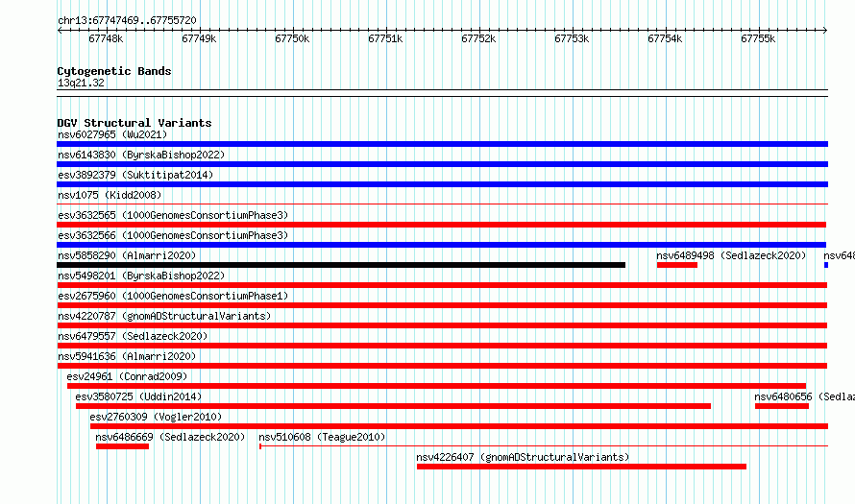Open the esv2760309 (Vogler2010) label

point(156,417)
